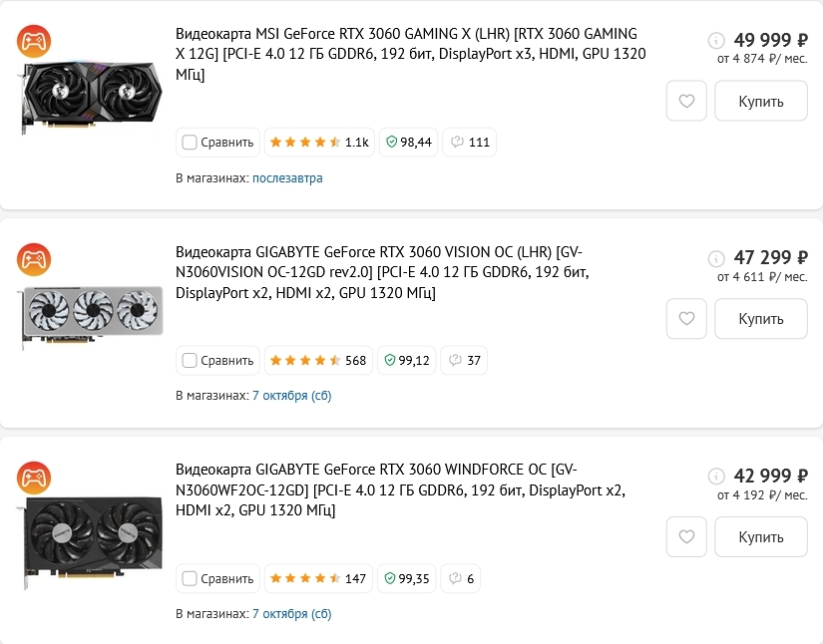Buy the Gigabyte Windforce OC for 42 999 ₽
Screen dimensions: 823x644
click(760, 537)
